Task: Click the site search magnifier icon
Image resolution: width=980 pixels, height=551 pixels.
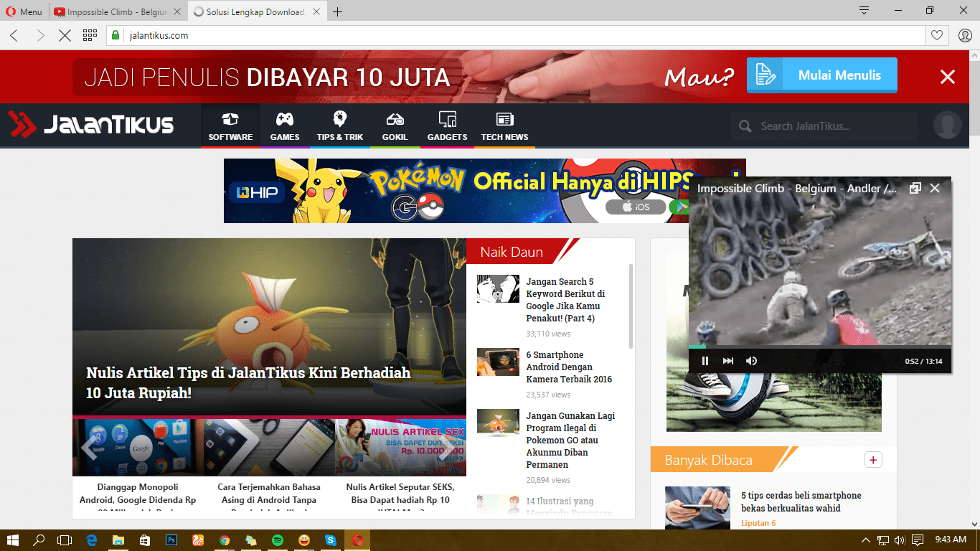Action: [x=745, y=126]
